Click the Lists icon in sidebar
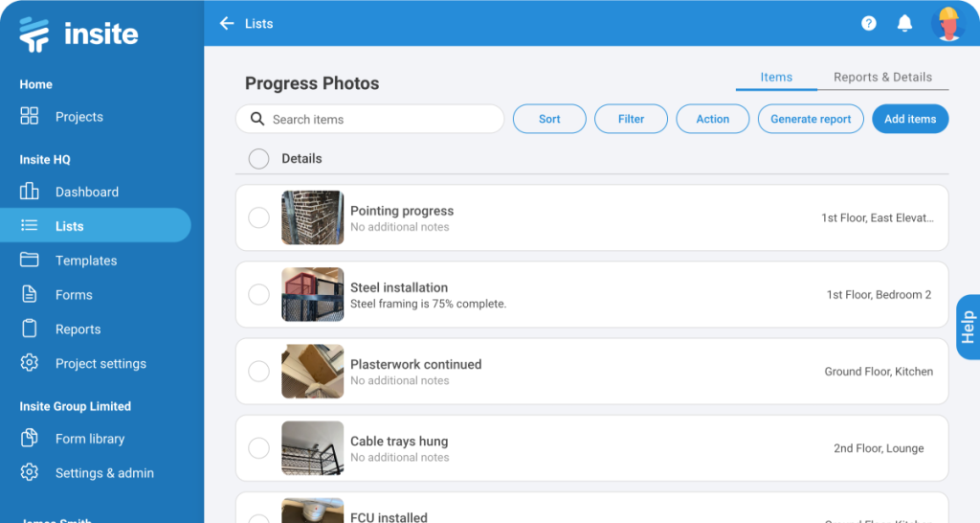Image resolution: width=980 pixels, height=523 pixels. [x=30, y=225]
